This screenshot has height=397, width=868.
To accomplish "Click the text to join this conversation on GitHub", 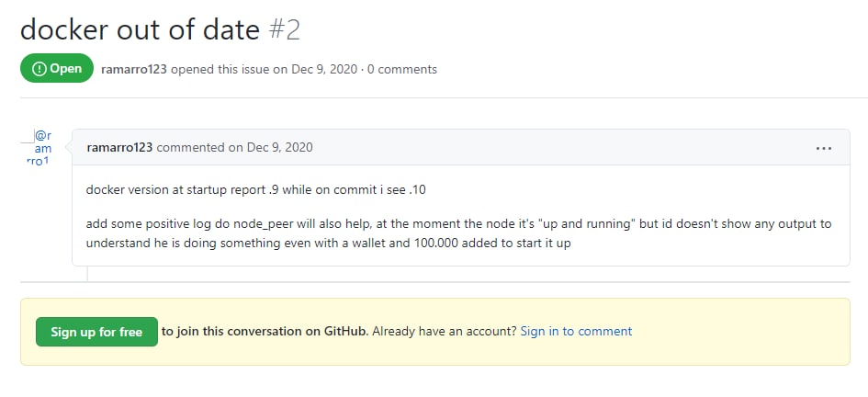I will pos(265,331).
